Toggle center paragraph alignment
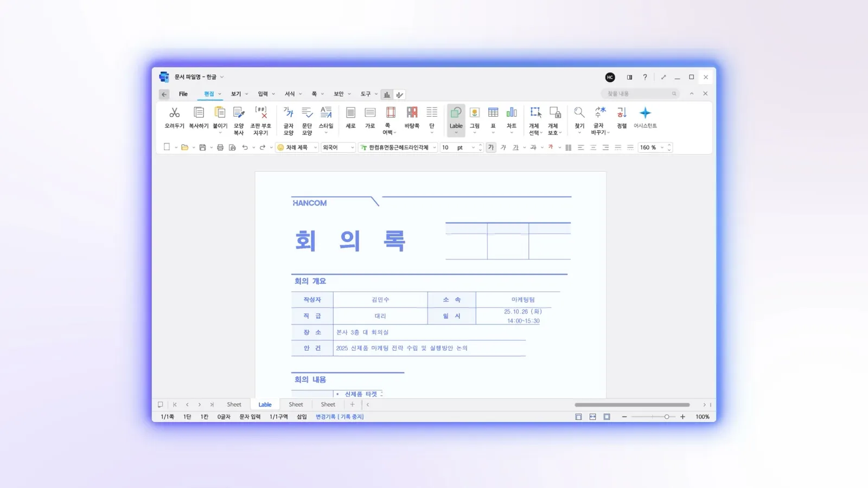Viewport: 868px width, 488px height. coord(593,147)
